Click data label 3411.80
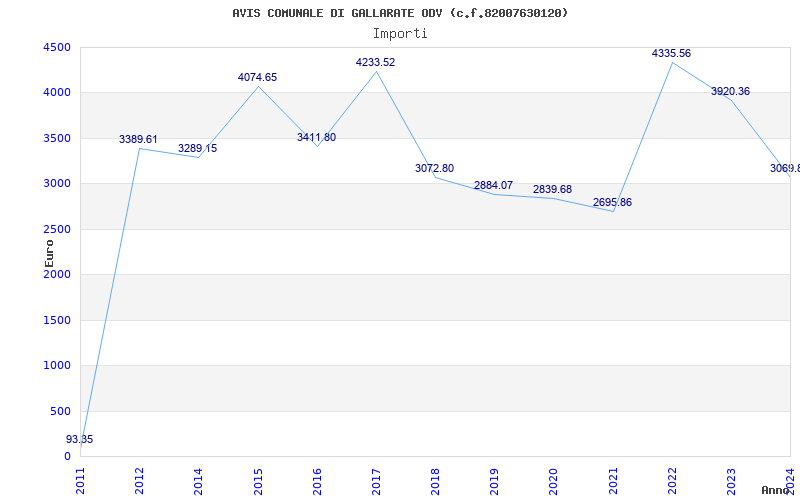Image resolution: width=800 pixels, height=500 pixels. 316,137
